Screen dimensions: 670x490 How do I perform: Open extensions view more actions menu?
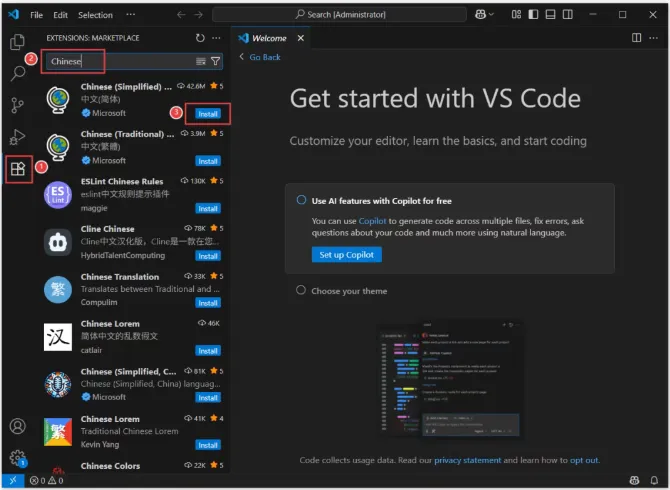(216, 38)
